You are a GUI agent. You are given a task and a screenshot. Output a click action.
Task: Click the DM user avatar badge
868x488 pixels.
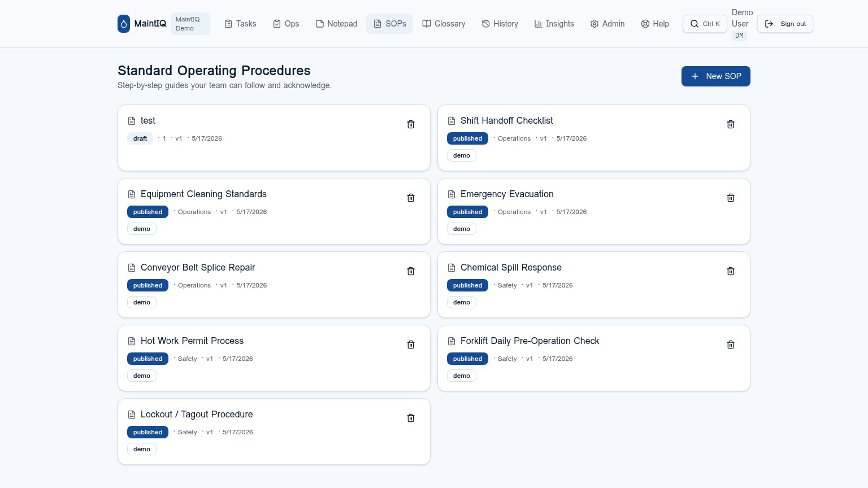[x=739, y=36]
